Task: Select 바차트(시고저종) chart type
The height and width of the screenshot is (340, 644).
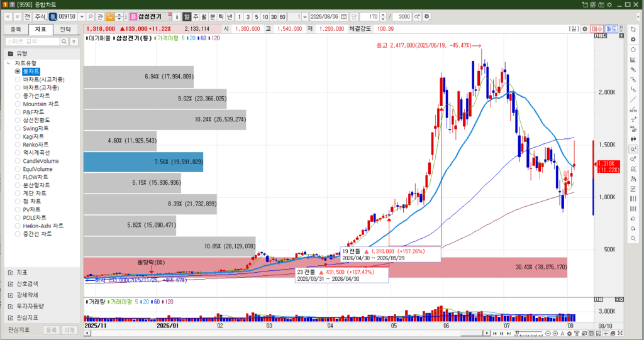Action: (18, 80)
